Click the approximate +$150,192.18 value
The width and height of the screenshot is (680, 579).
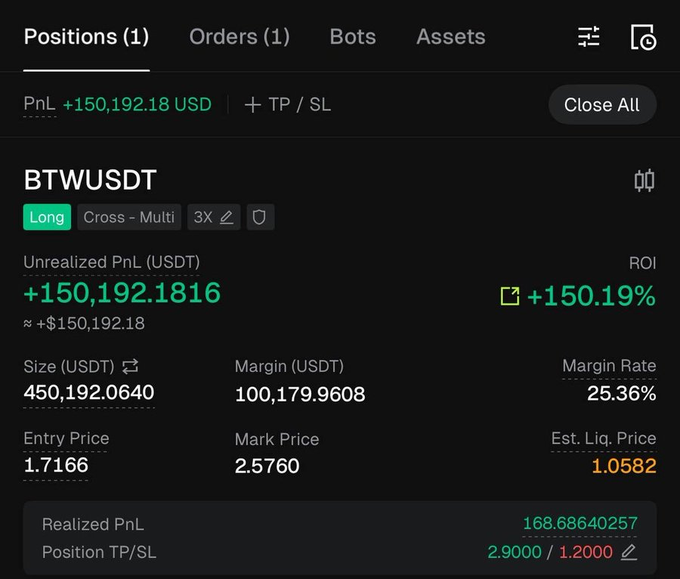84,324
